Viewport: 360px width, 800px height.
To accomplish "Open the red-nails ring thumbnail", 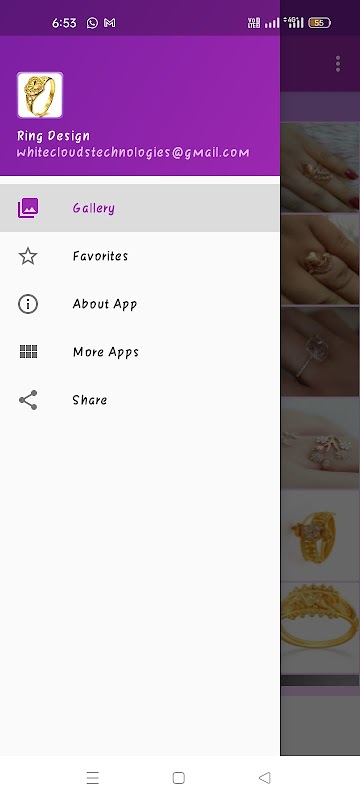I will click(x=320, y=167).
